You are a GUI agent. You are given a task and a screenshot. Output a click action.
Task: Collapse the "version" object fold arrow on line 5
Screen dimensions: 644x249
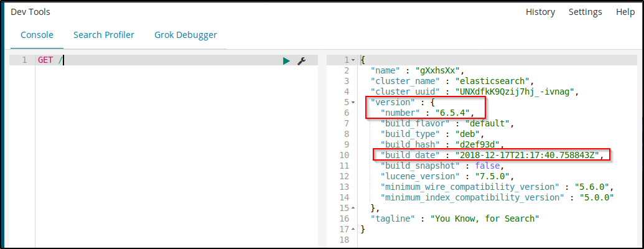click(x=353, y=102)
